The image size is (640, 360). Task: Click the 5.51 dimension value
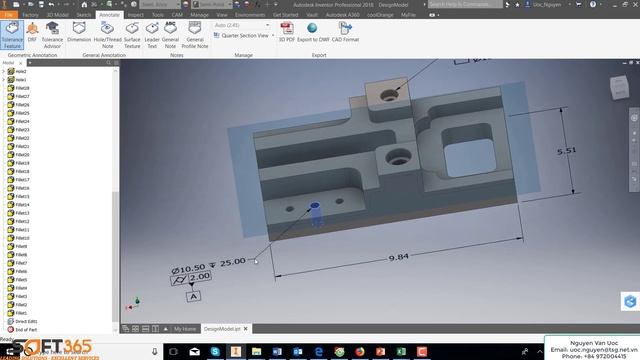click(567, 151)
